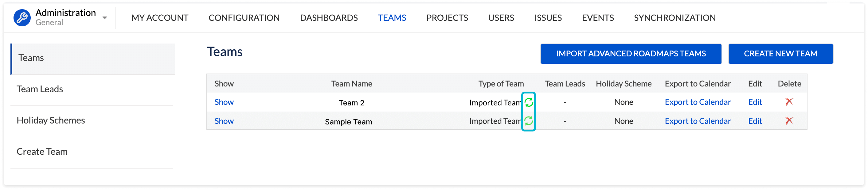Export Team 2 to calendar
Image resolution: width=868 pixels, height=190 pixels.
coord(698,102)
